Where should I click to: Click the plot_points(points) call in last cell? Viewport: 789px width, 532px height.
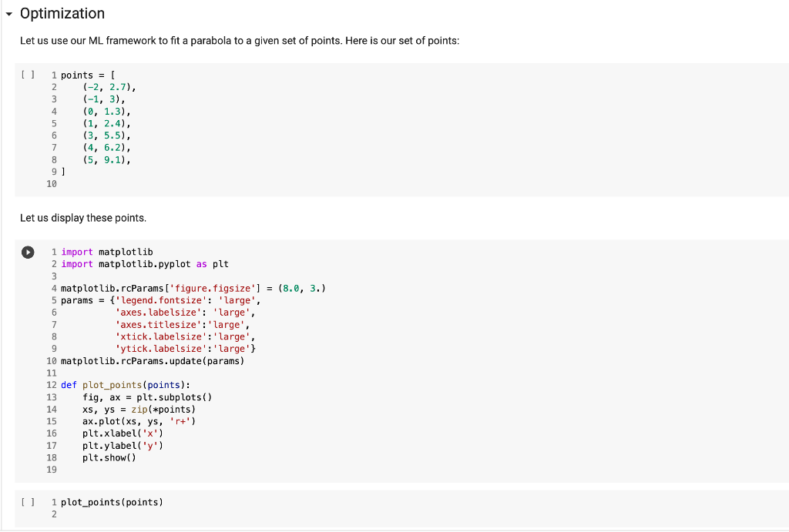tap(112, 502)
